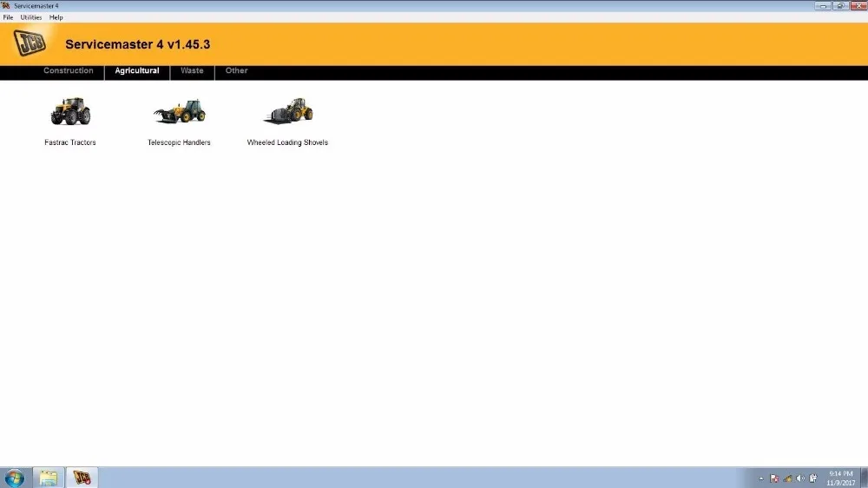Open the Windows Start menu
868x488 pixels.
15,478
